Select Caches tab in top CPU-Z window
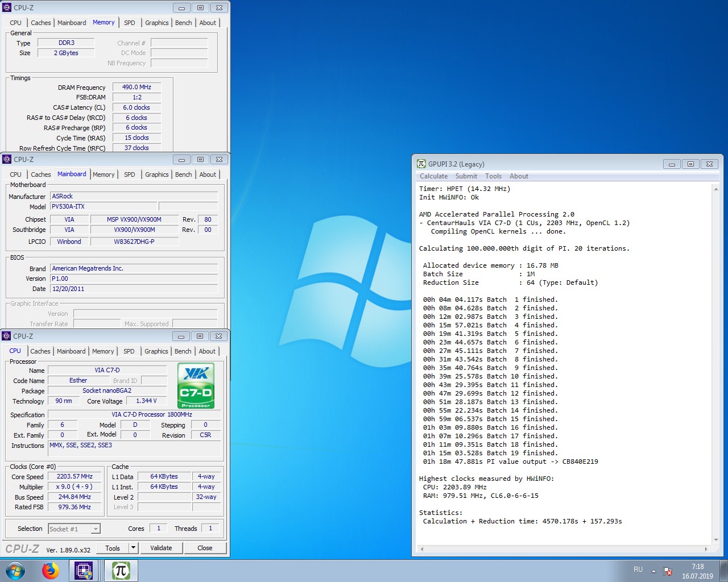This screenshot has height=582, width=728. pos(41,23)
